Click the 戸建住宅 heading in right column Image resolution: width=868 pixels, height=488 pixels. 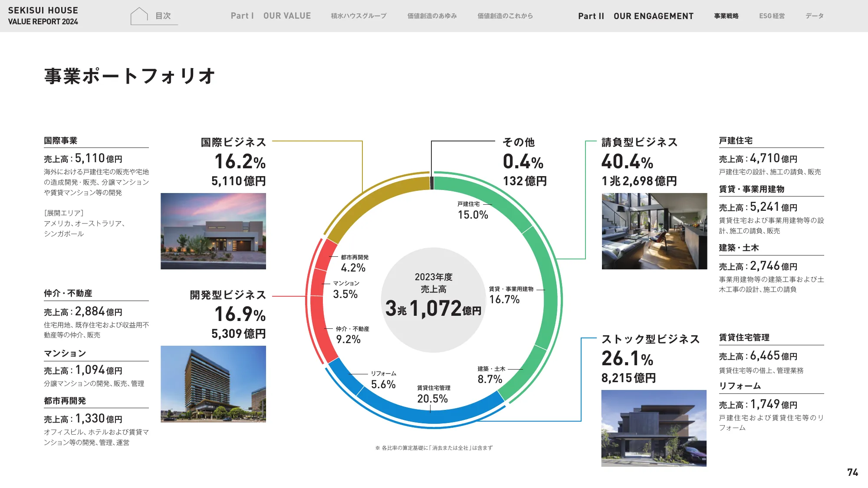(x=736, y=141)
